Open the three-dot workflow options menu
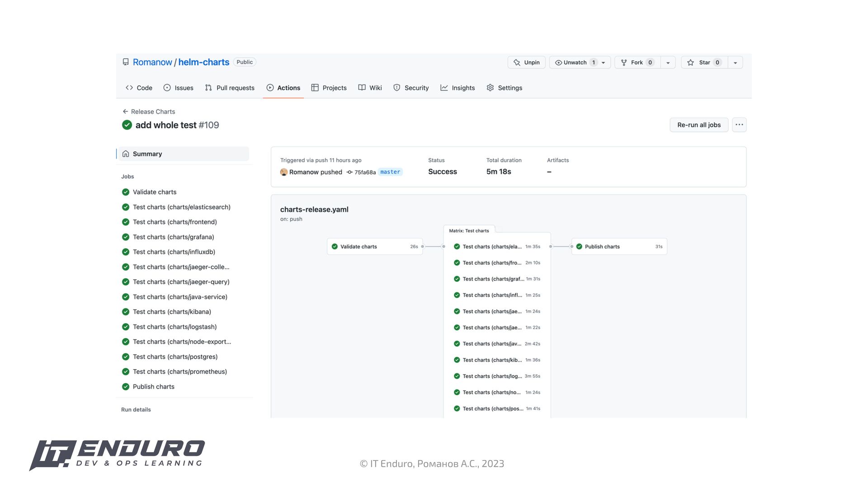The width and height of the screenshot is (868, 488). coord(739,125)
